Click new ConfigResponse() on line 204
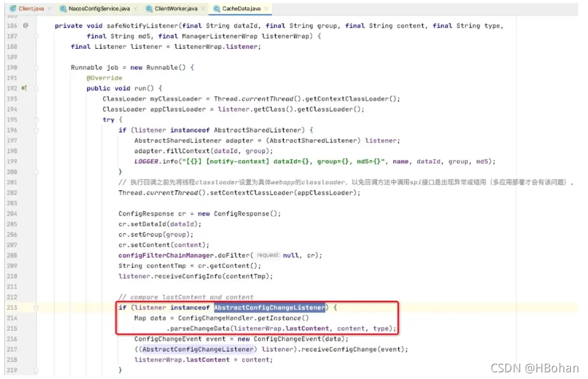 (x=239, y=214)
